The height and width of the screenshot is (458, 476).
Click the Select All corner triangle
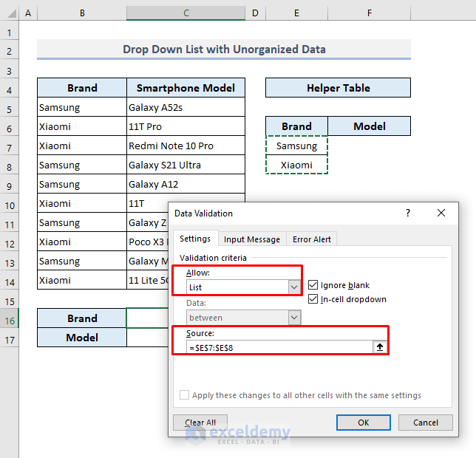click(x=11, y=13)
